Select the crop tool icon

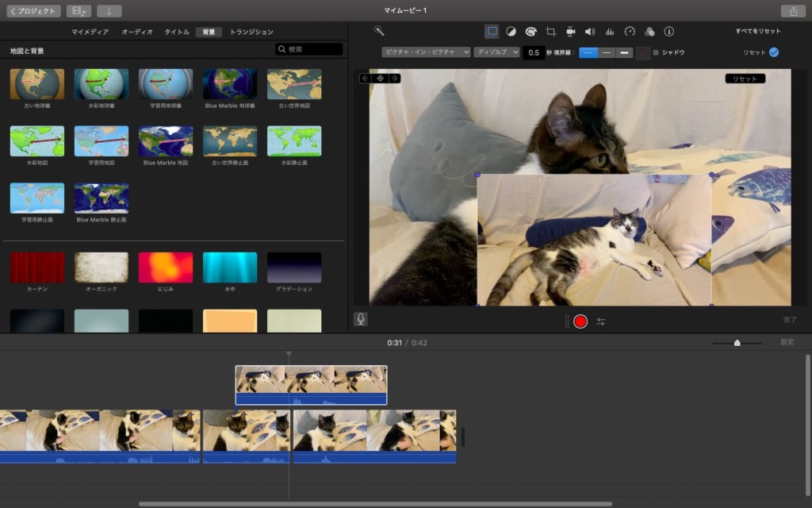click(550, 32)
